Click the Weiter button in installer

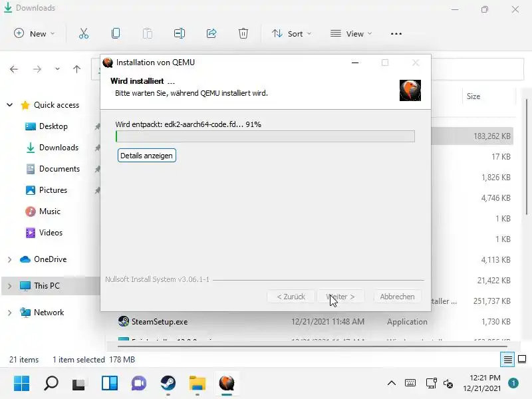(340, 297)
